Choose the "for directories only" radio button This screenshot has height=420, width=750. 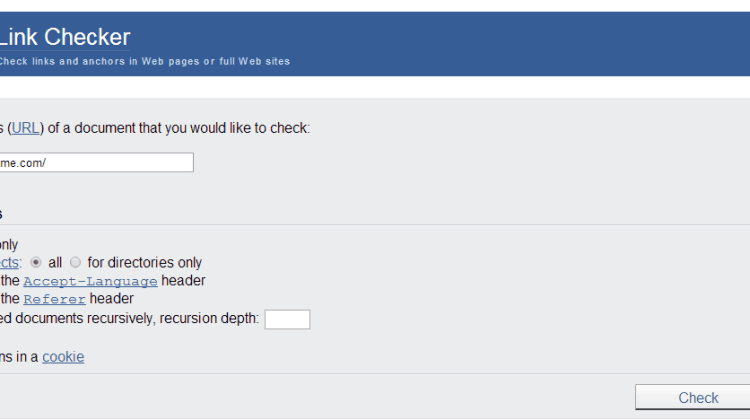(x=75, y=263)
